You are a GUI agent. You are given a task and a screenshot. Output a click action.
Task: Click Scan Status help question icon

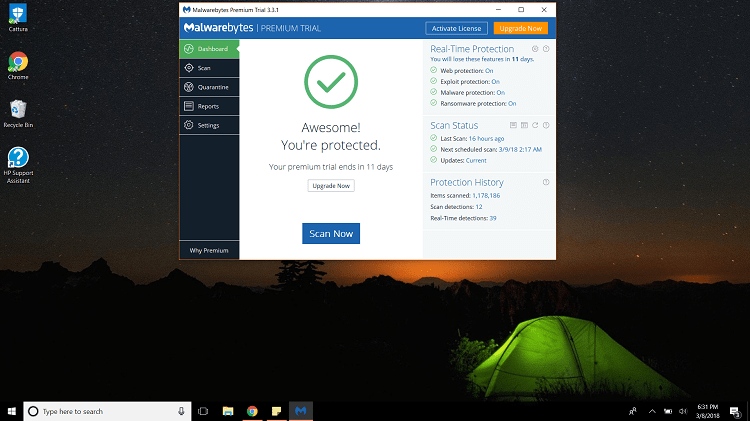[x=546, y=125]
